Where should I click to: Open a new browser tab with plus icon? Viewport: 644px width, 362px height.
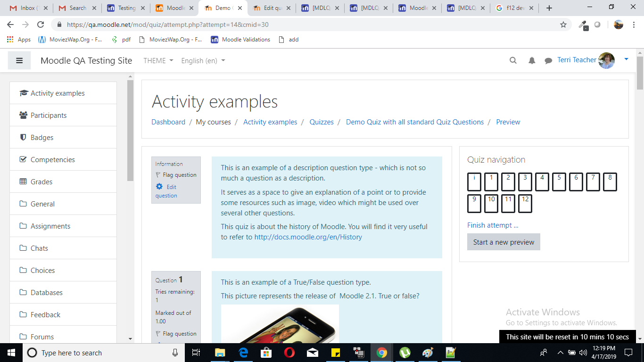click(x=549, y=8)
